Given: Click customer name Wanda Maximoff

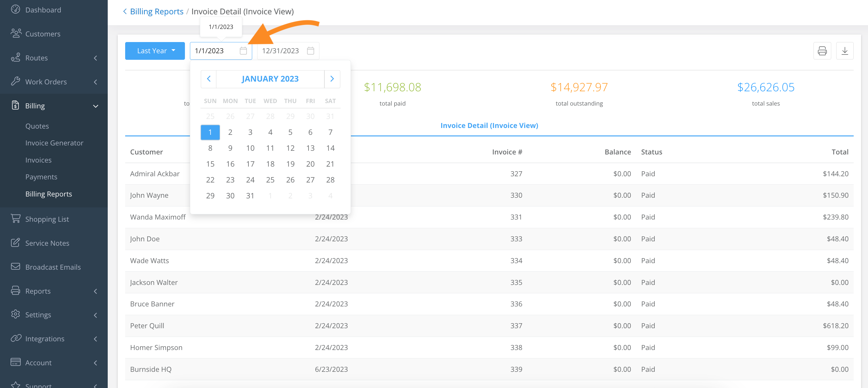Looking at the screenshot, I should 158,217.
